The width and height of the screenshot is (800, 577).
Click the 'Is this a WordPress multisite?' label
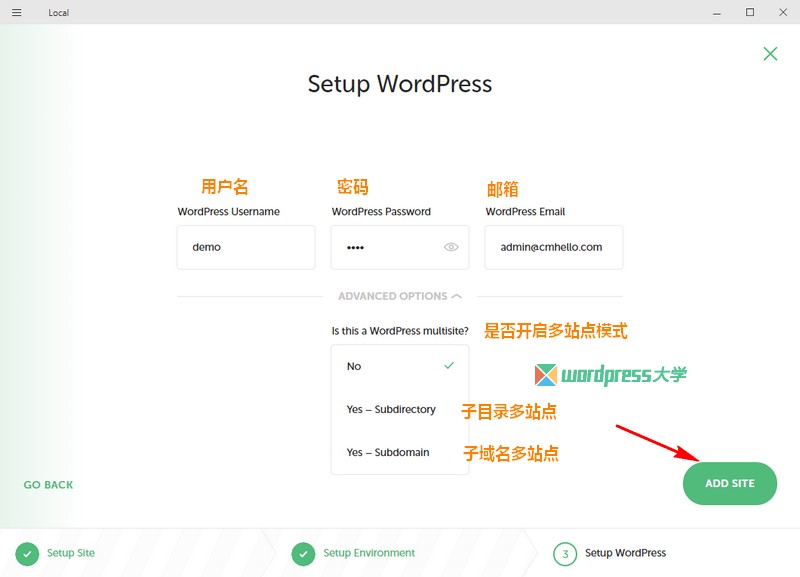[400, 331]
